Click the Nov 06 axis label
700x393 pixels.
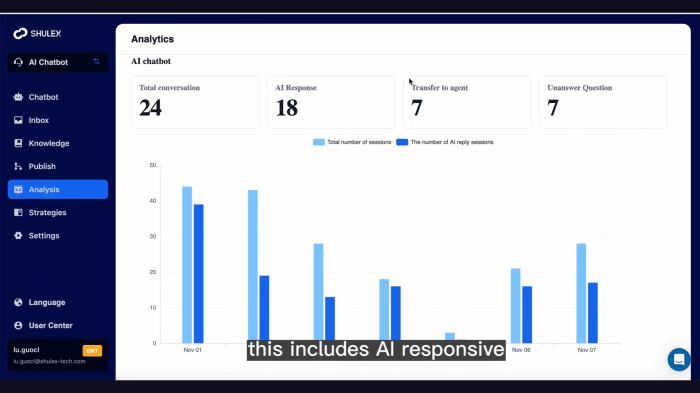(521, 350)
